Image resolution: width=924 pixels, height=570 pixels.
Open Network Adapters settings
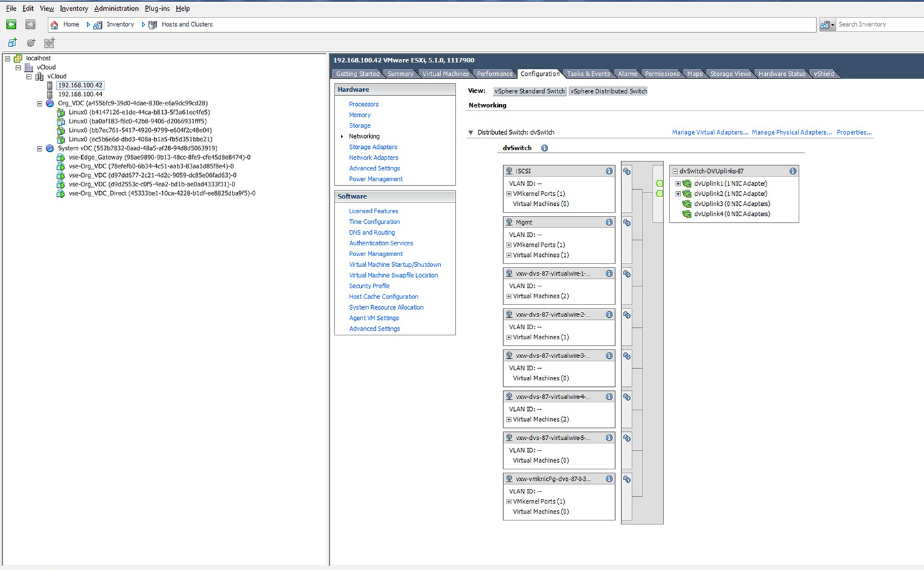(x=373, y=158)
